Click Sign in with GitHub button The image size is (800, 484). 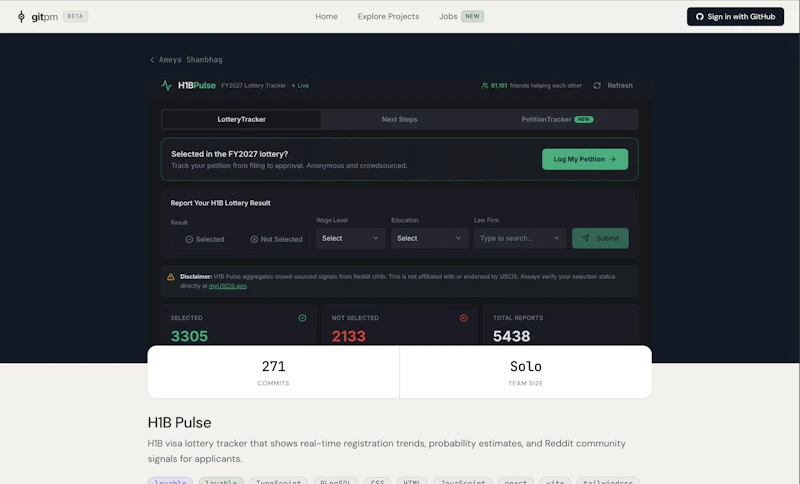(735, 17)
